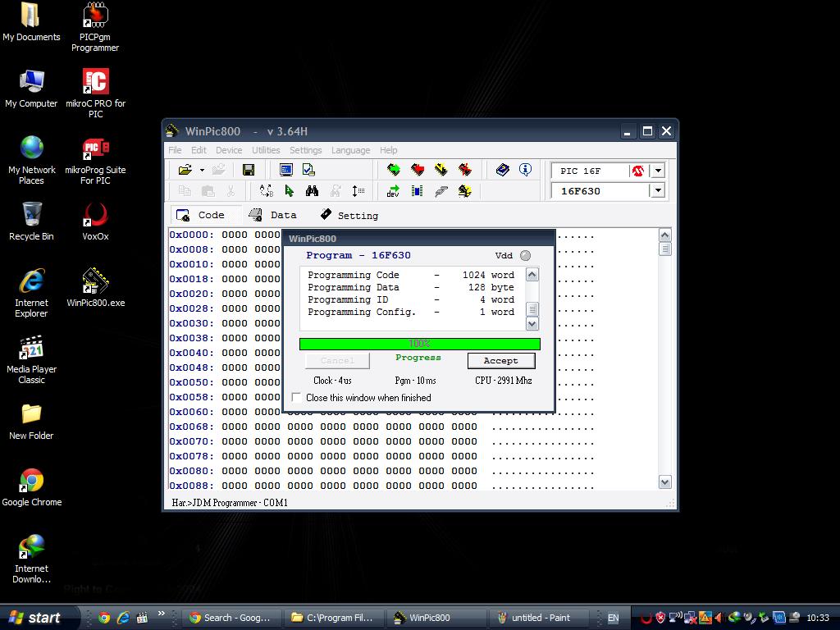Click the Save floppy disk icon
Image resolution: width=840 pixels, height=630 pixels.
(x=249, y=170)
